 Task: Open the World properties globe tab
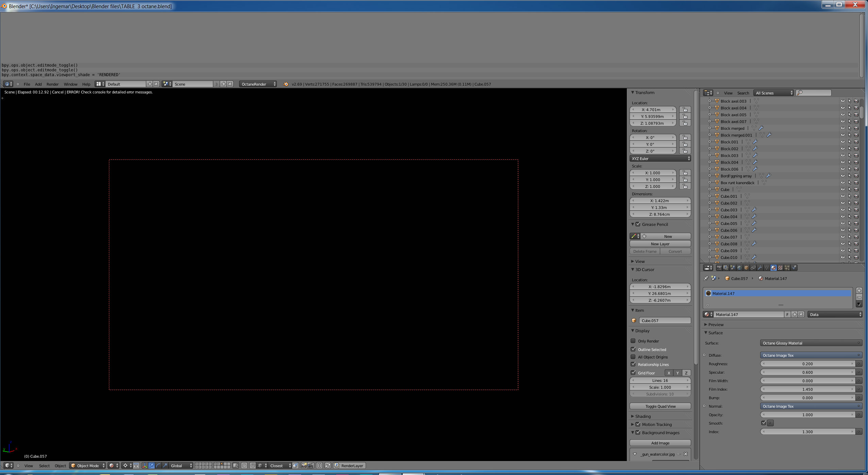[739, 268]
